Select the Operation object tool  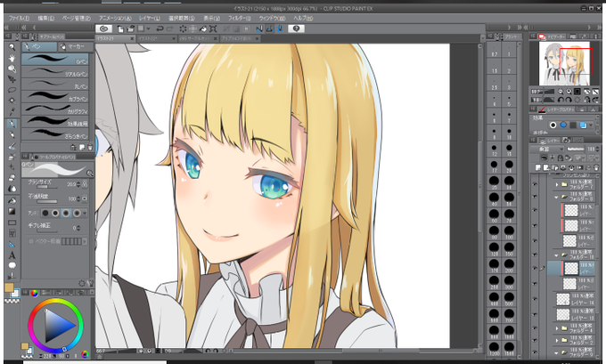coord(12,69)
